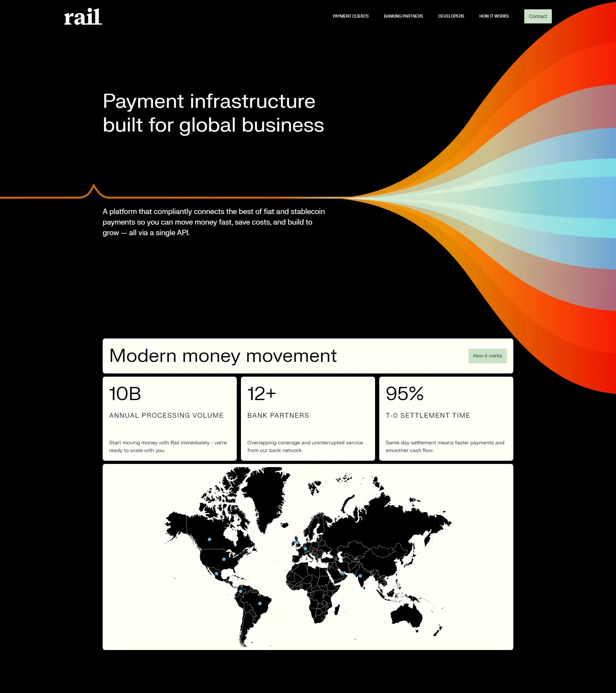Select the map dot in India
The height and width of the screenshot is (693, 616).
click(360, 576)
